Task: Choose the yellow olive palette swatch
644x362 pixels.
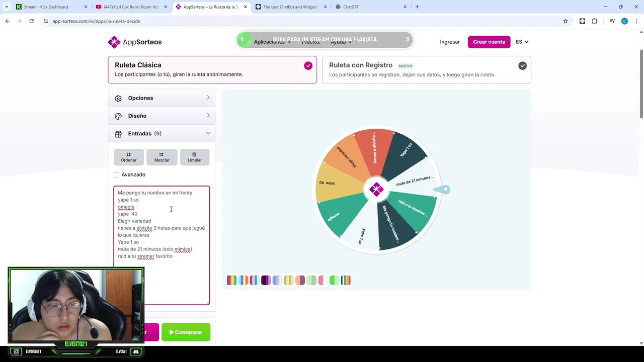Action: click(x=289, y=280)
